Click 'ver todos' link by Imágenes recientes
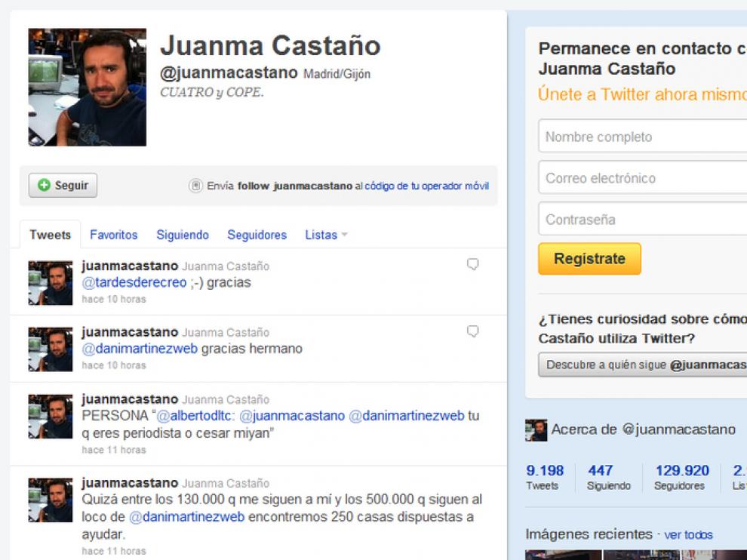The image size is (747, 560). tap(688, 535)
